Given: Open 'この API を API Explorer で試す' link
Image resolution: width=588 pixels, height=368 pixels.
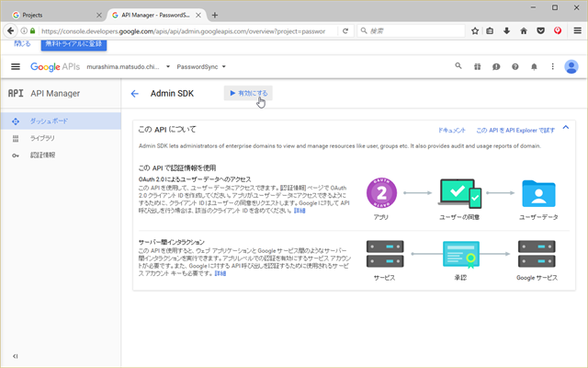Looking at the screenshot, I should (515, 131).
